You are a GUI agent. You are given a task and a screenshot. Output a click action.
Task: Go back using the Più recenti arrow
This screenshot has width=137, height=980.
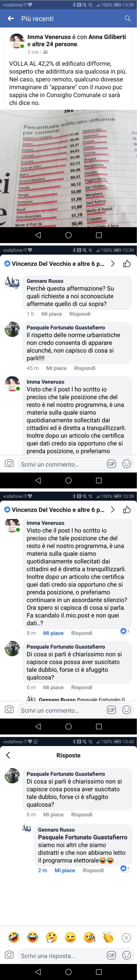(x=11, y=18)
